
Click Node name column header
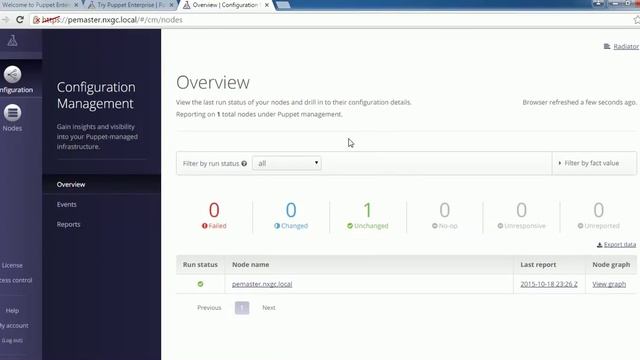coord(251,264)
